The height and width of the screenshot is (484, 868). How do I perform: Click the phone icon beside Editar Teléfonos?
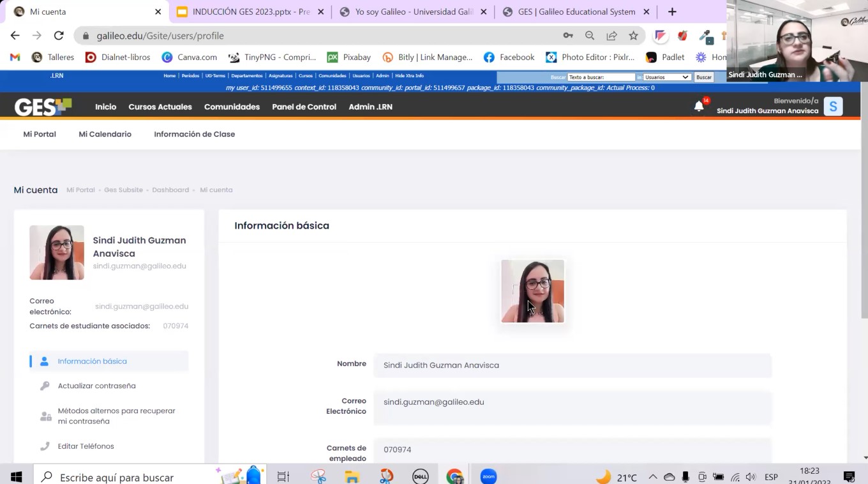coord(44,446)
